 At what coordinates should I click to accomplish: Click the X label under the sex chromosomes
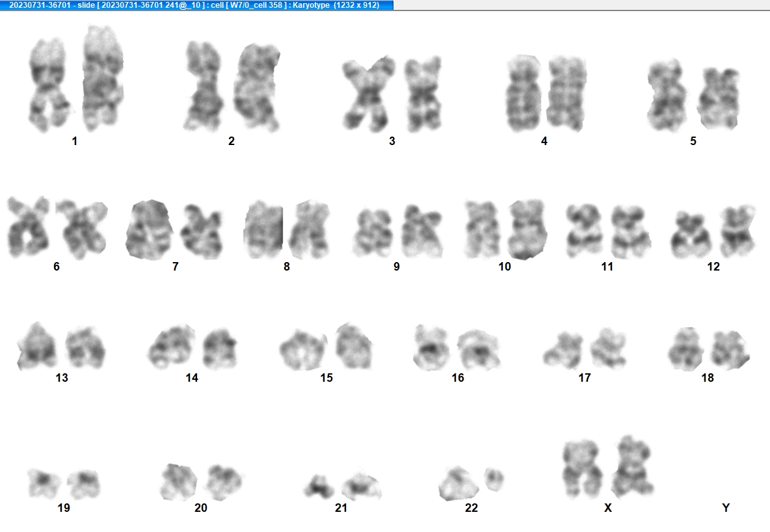[608, 508]
